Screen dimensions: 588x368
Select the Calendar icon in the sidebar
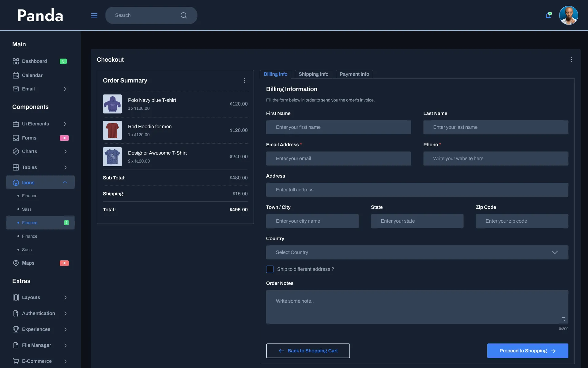pos(16,75)
